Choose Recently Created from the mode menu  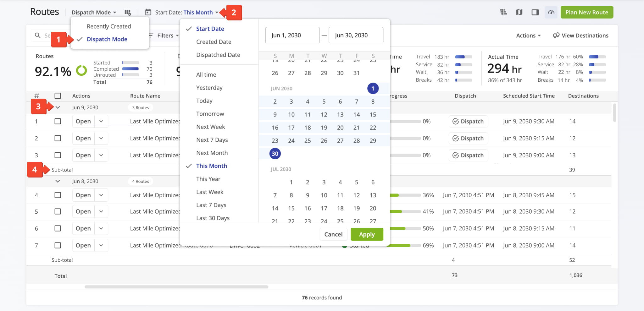click(x=109, y=26)
